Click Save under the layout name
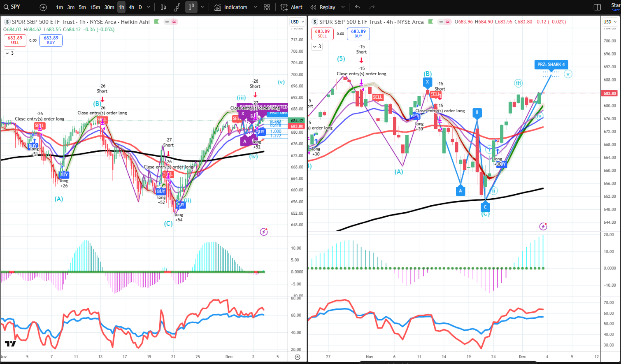The image size is (621, 364). [616, 10]
